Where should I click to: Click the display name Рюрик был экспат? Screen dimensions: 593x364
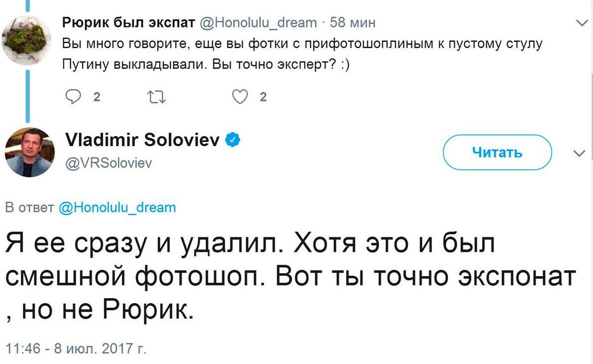pyautogui.click(x=129, y=22)
